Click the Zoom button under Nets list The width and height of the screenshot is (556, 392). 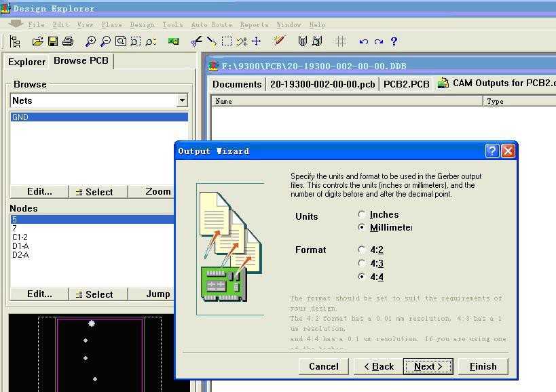click(151, 191)
